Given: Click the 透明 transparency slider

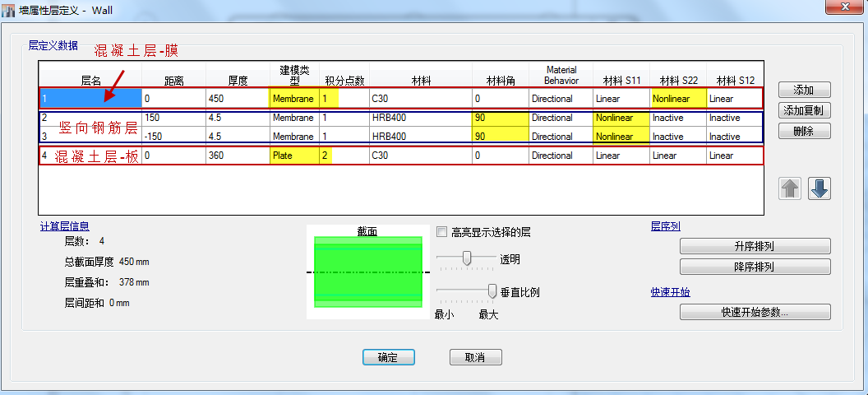Looking at the screenshot, I should 467,259.
